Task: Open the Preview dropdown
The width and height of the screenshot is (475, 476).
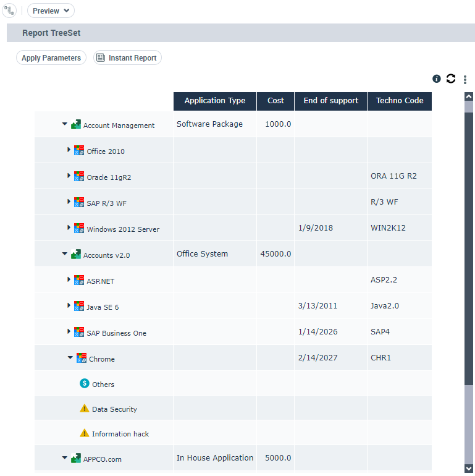Action: coord(51,11)
